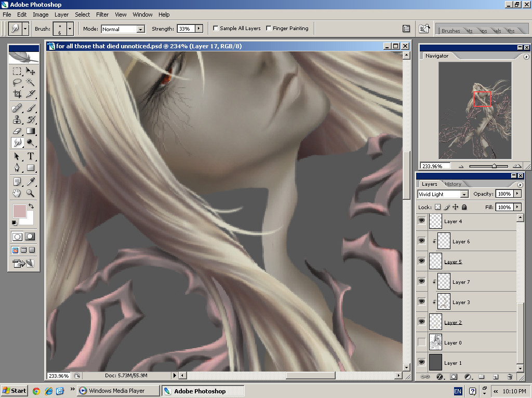532x398 pixels.
Task: Hide Layer 4 visibility eye
Action: tap(421, 221)
